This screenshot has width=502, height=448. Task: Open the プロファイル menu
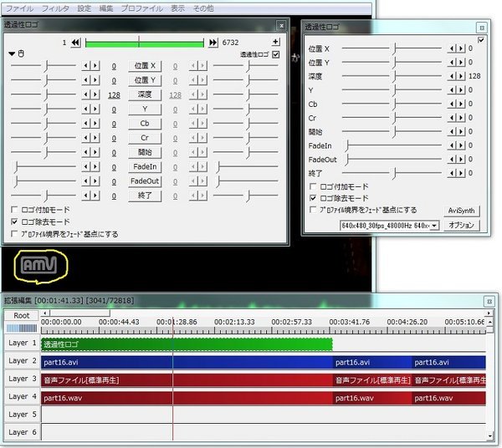[x=141, y=8]
